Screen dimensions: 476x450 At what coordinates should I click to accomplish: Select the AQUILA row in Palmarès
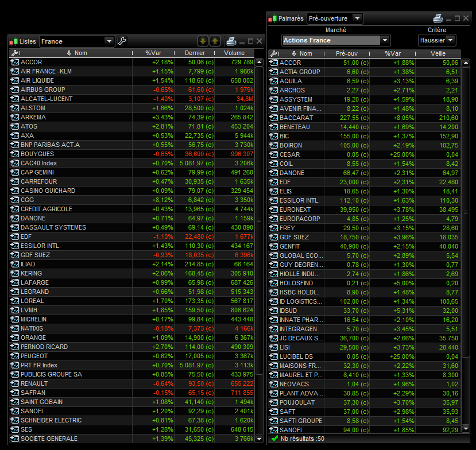pos(365,81)
